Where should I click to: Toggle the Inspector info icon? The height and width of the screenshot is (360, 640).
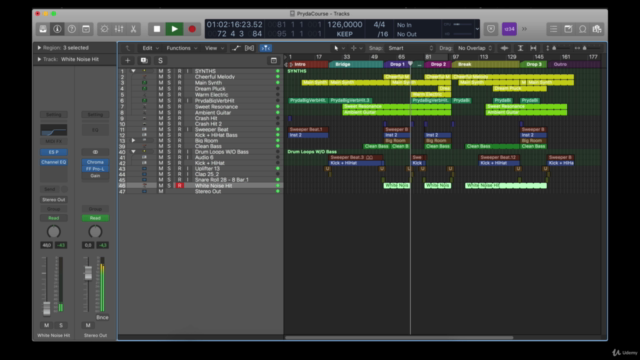(x=57, y=29)
